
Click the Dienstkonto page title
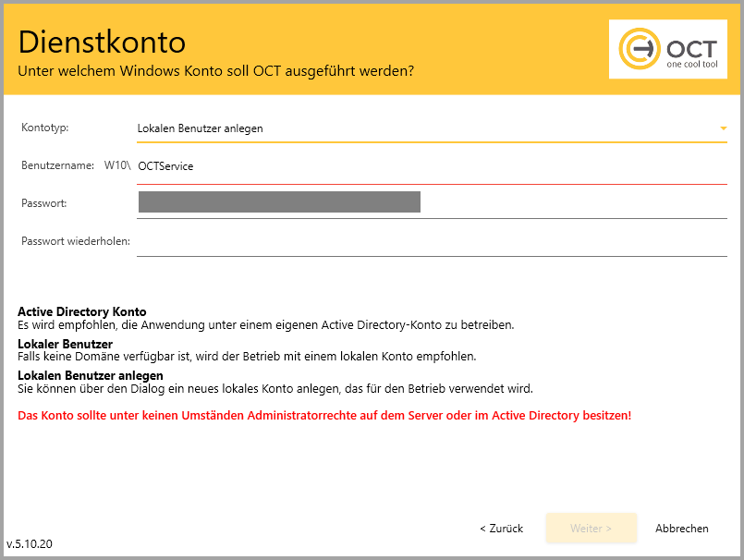(x=102, y=43)
